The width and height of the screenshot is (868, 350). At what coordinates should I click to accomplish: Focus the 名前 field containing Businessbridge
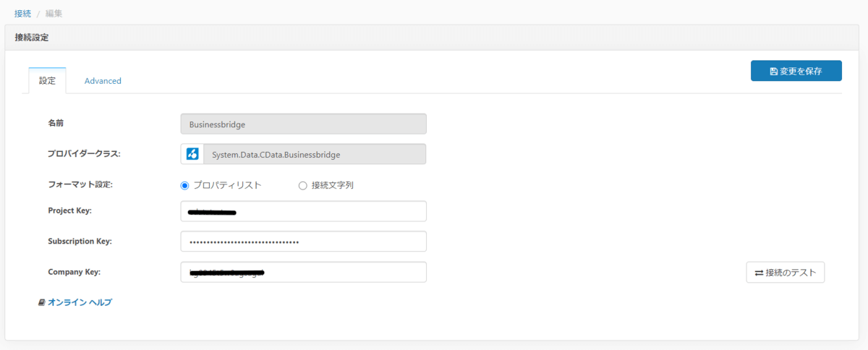(x=303, y=124)
